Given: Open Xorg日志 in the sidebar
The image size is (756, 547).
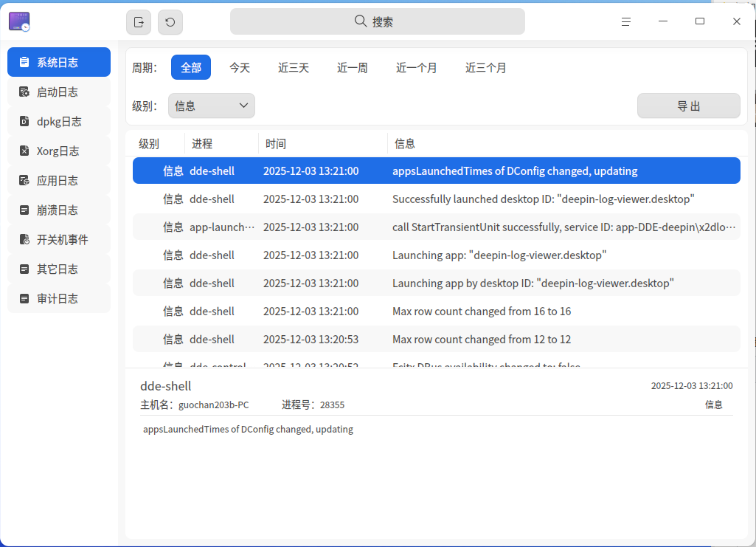Looking at the screenshot, I should 59,151.
